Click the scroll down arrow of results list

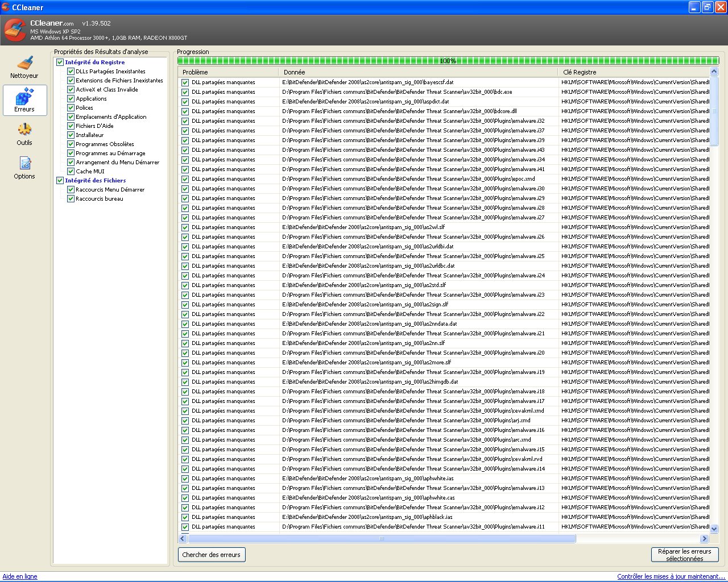[714, 529]
